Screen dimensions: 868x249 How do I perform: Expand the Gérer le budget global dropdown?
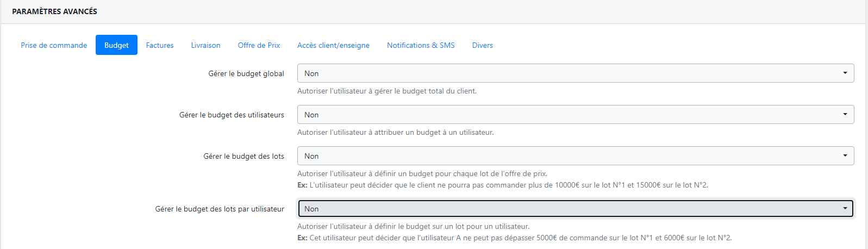575,73
